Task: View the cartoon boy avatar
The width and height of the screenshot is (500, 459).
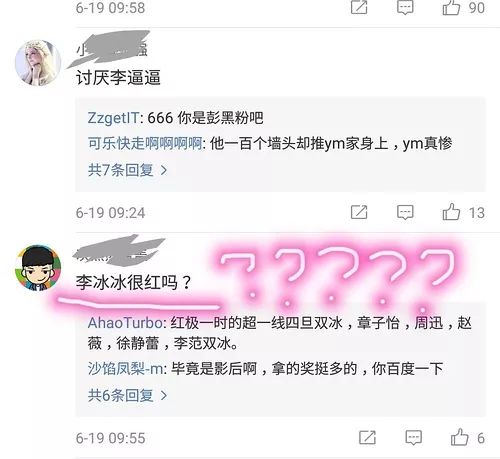Action: click(x=38, y=268)
